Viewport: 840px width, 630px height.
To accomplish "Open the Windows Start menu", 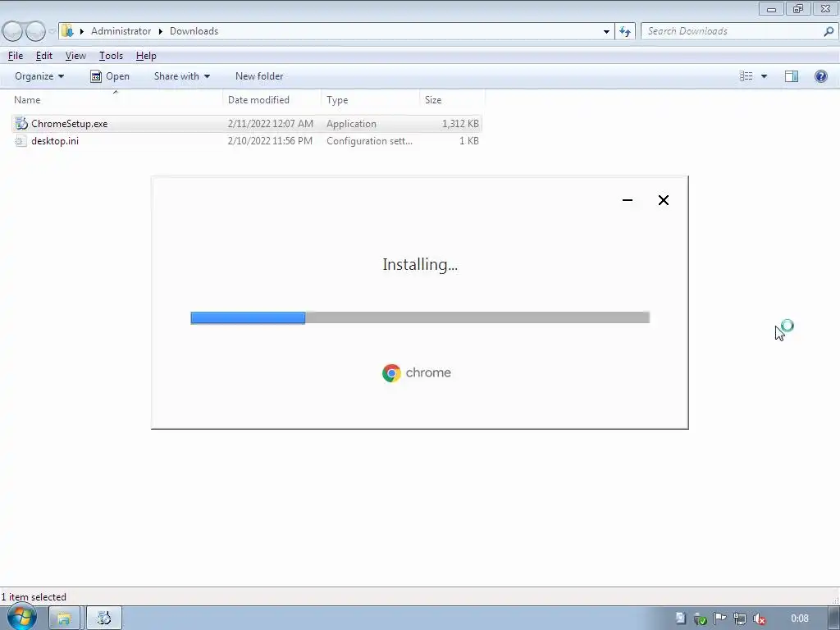I will 21,618.
